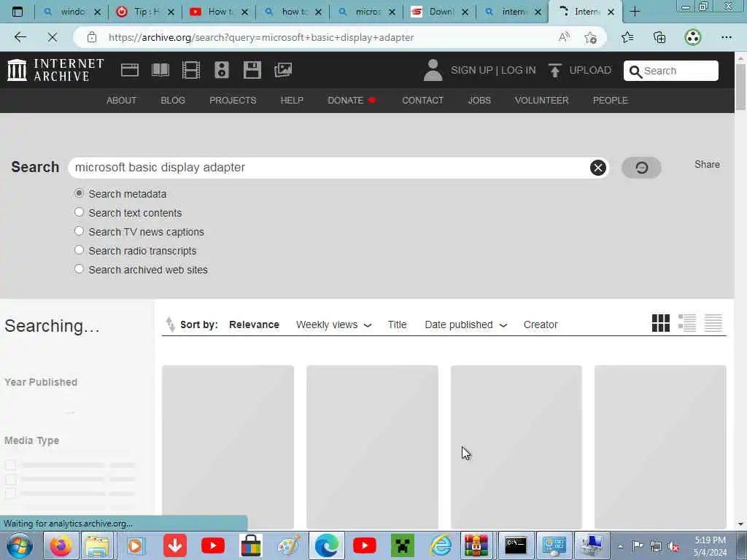Switch to compact list view

coord(713,323)
